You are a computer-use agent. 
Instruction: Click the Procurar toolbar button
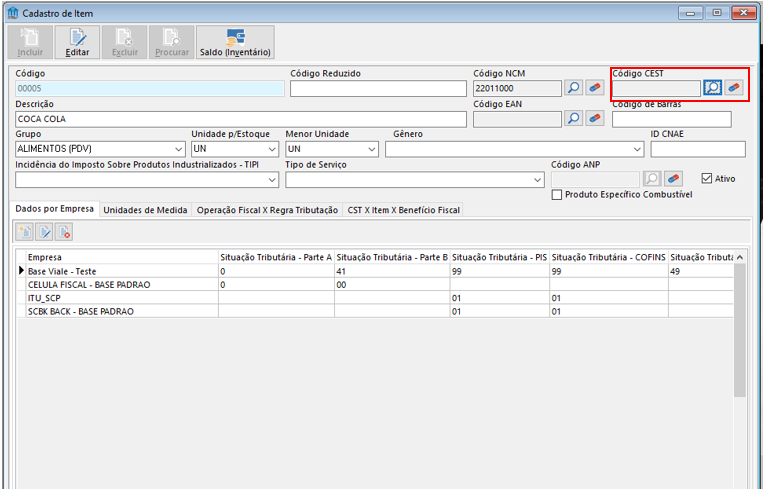coord(172,42)
